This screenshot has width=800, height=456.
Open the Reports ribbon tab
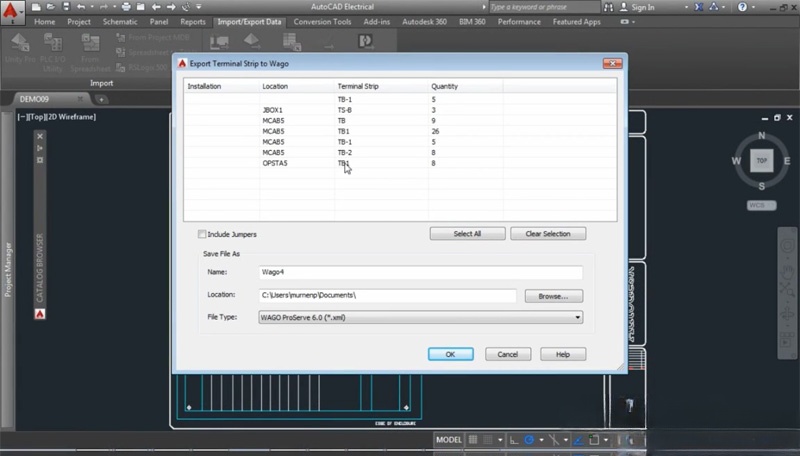click(x=193, y=22)
